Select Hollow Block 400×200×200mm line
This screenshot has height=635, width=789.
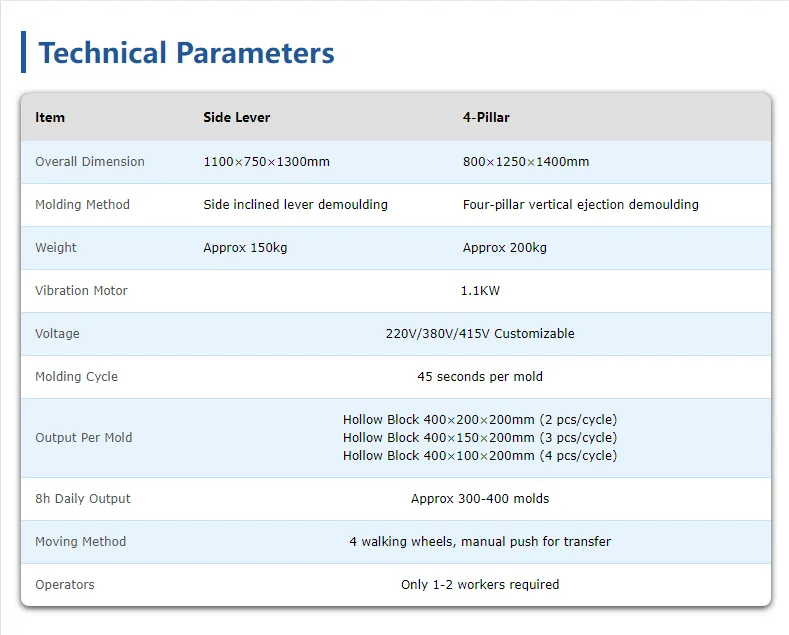point(480,420)
